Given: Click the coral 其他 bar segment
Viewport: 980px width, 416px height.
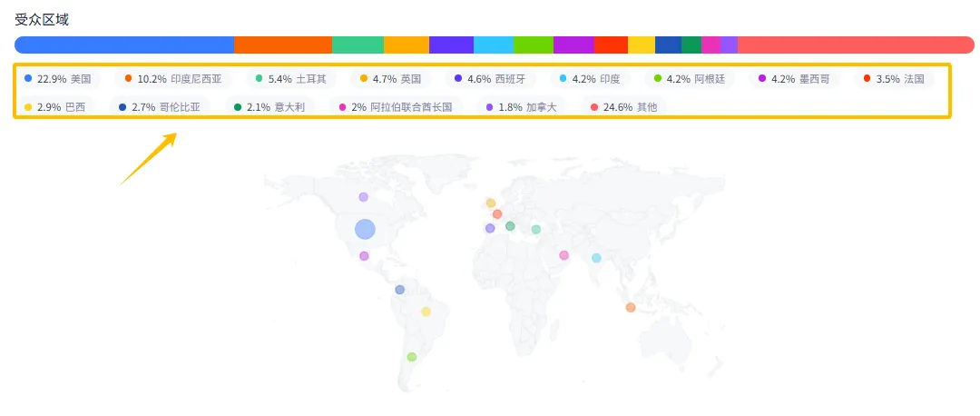Looking at the screenshot, I should (x=857, y=45).
